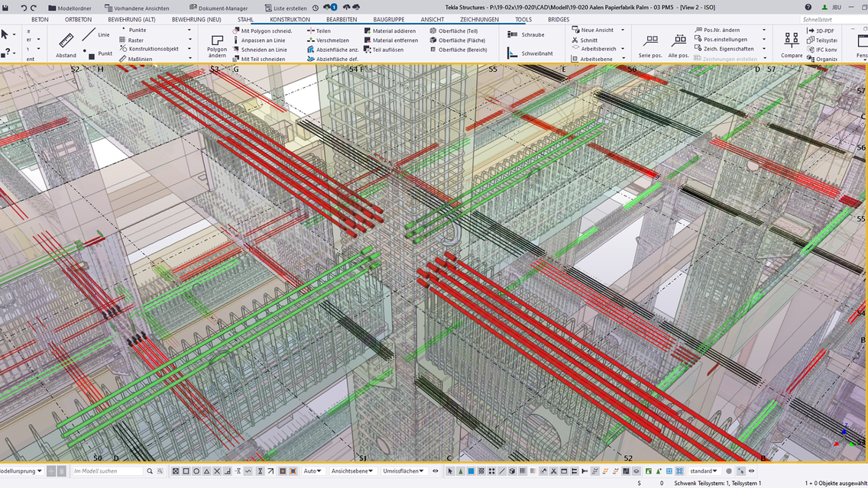This screenshot has width=868, height=488.
Task: Run Alle pos. numbering
Action: click(x=679, y=47)
